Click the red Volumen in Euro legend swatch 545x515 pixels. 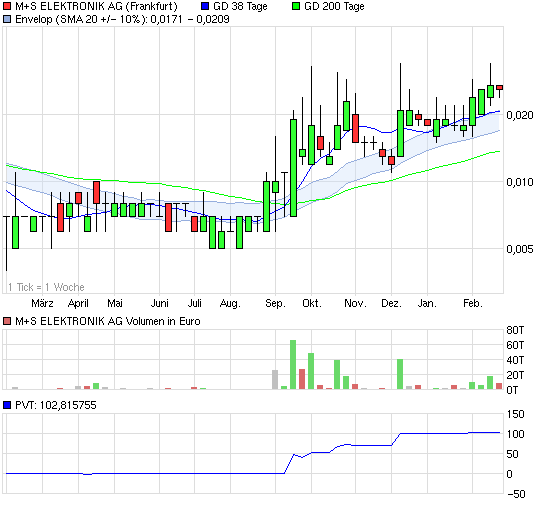click(7, 321)
